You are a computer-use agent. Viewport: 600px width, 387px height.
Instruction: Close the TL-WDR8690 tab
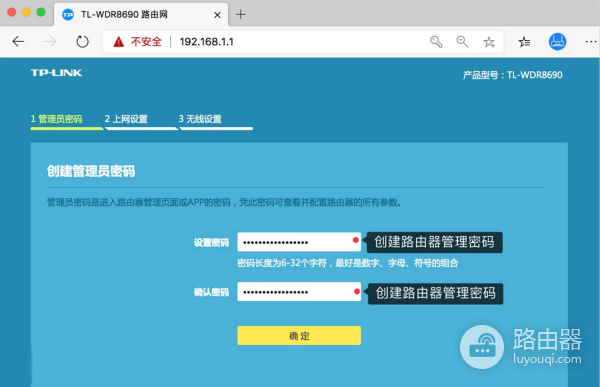[x=217, y=15]
